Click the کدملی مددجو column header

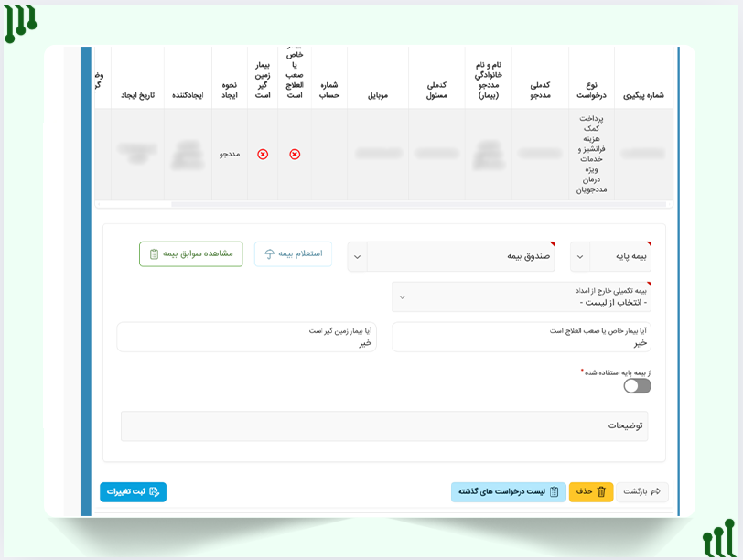540,90
